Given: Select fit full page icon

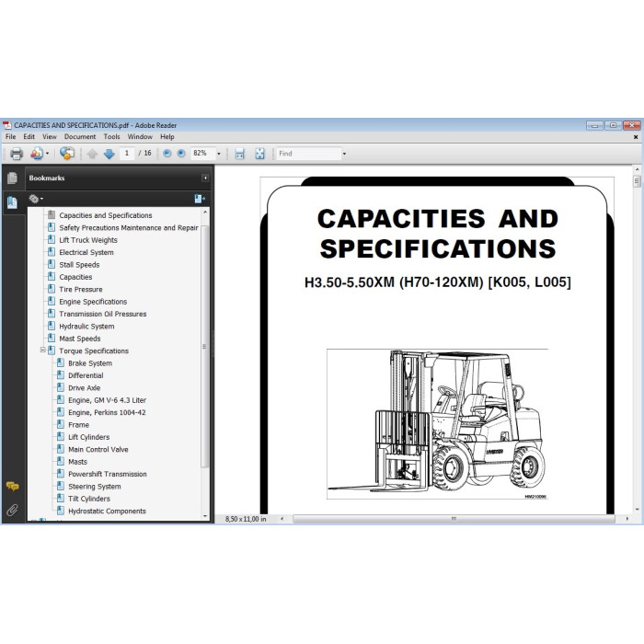Looking at the screenshot, I should (x=260, y=154).
